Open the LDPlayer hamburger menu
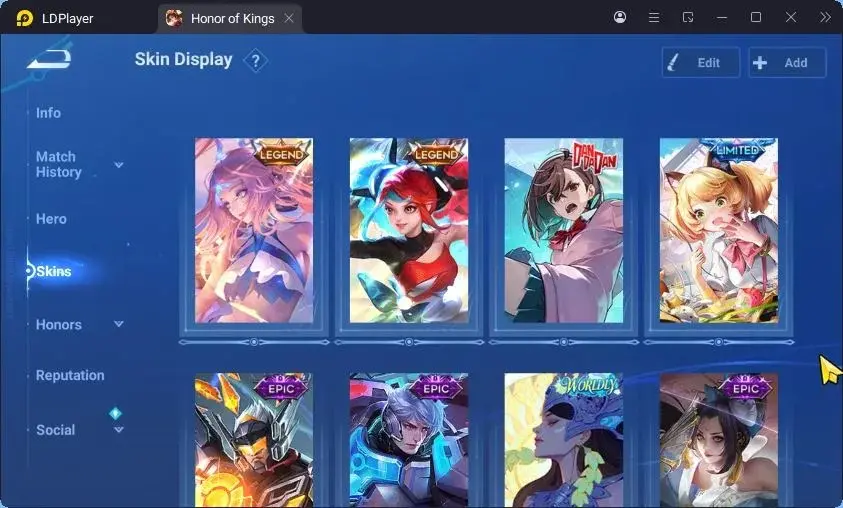The height and width of the screenshot is (508, 843). [654, 18]
